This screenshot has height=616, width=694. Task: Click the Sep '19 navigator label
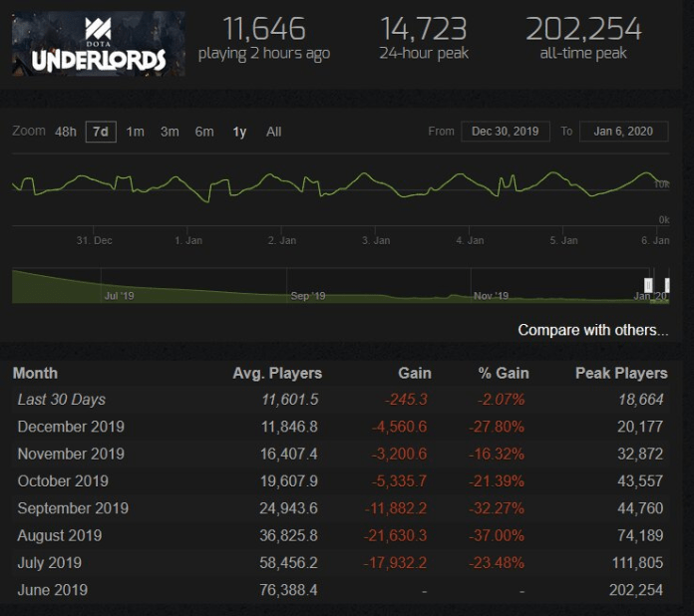[308, 296]
